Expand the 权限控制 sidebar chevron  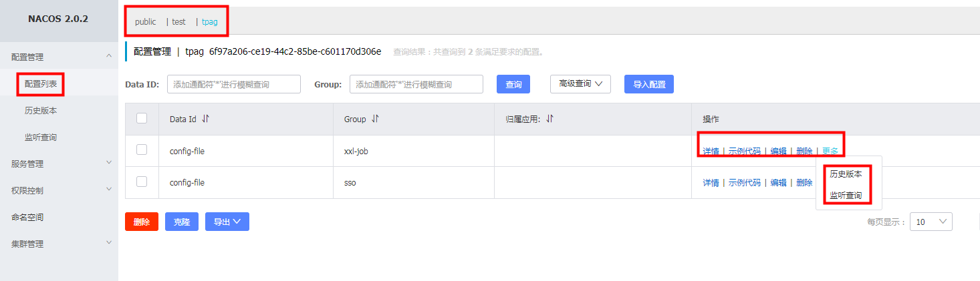click(x=109, y=189)
